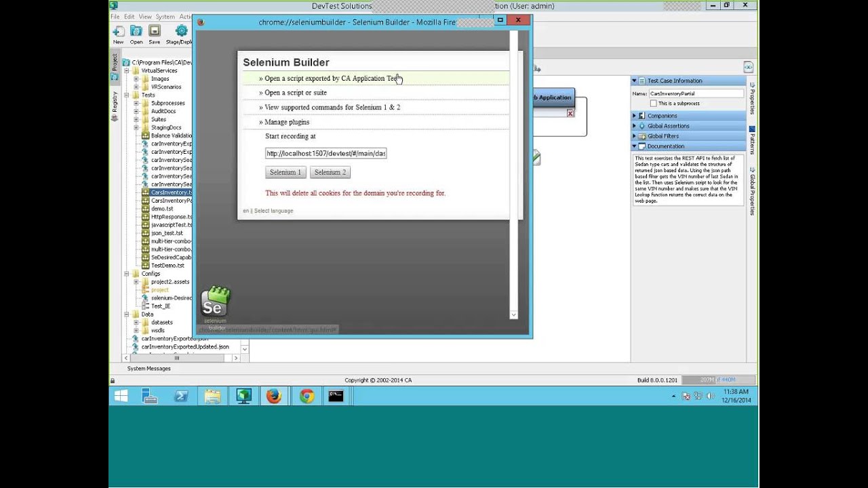Click the 'Start recording at' URL field
The height and width of the screenshot is (488, 868).
click(x=325, y=153)
